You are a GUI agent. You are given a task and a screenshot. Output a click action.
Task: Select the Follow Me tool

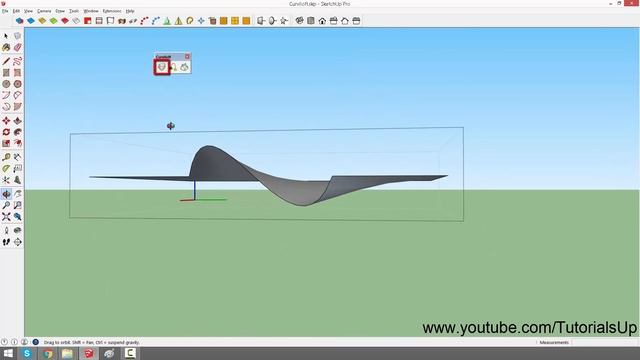tap(17, 132)
